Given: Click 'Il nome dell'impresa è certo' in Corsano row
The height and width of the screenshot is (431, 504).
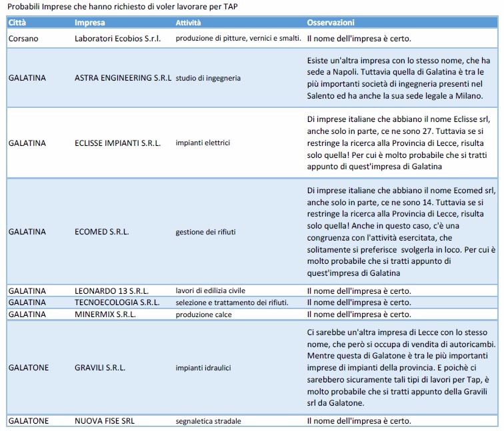Looking at the screenshot, I should click(x=359, y=39).
